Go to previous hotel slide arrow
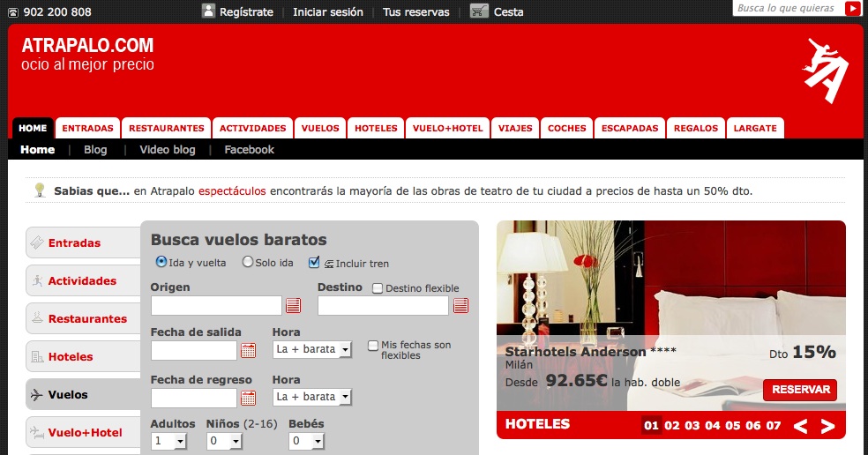868x455 pixels. coord(800,426)
